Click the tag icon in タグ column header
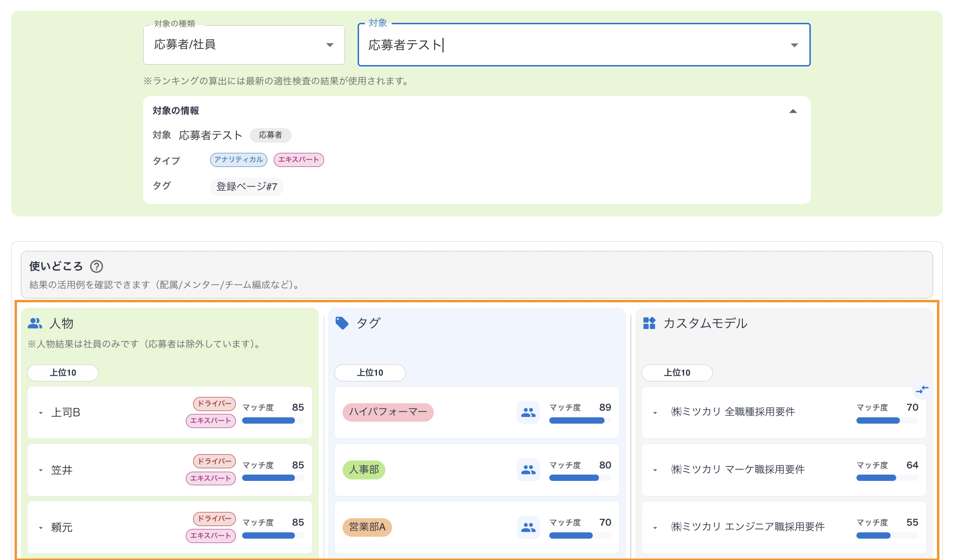The image size is (953, 560). [x=342, y=323]
